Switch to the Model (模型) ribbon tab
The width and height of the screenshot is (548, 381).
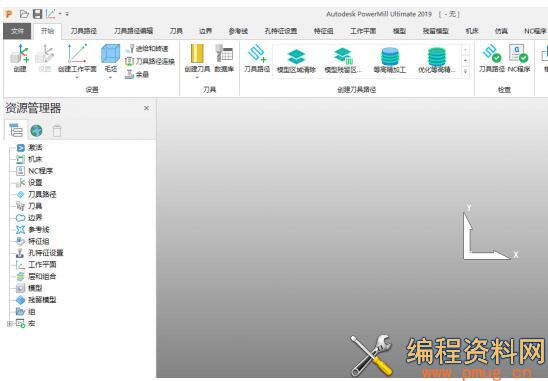(x=399, y=31)
